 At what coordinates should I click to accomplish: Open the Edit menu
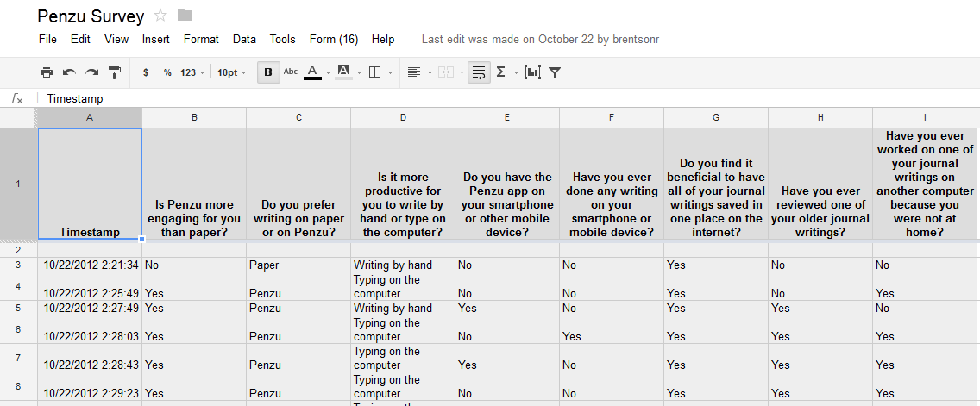tap(80, 40)
